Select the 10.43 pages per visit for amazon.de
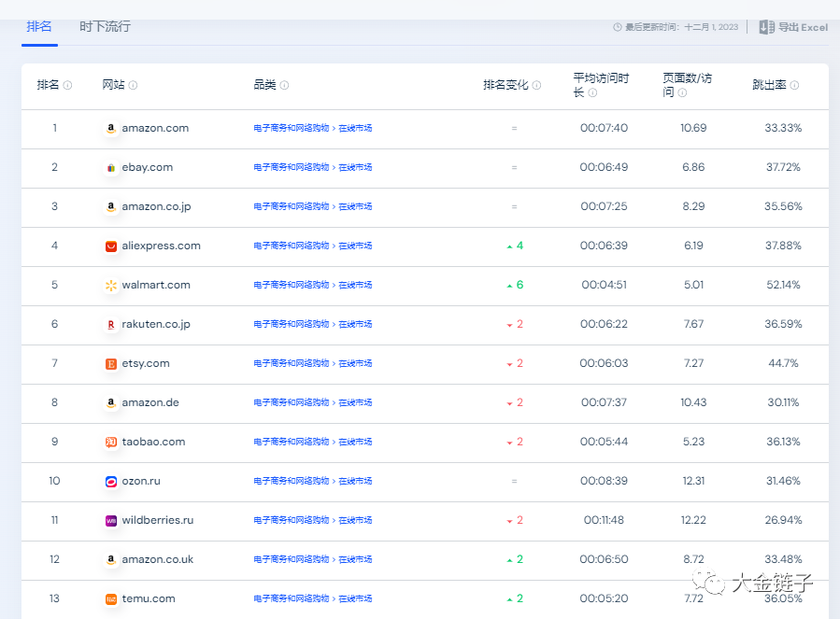 point(693,402)
